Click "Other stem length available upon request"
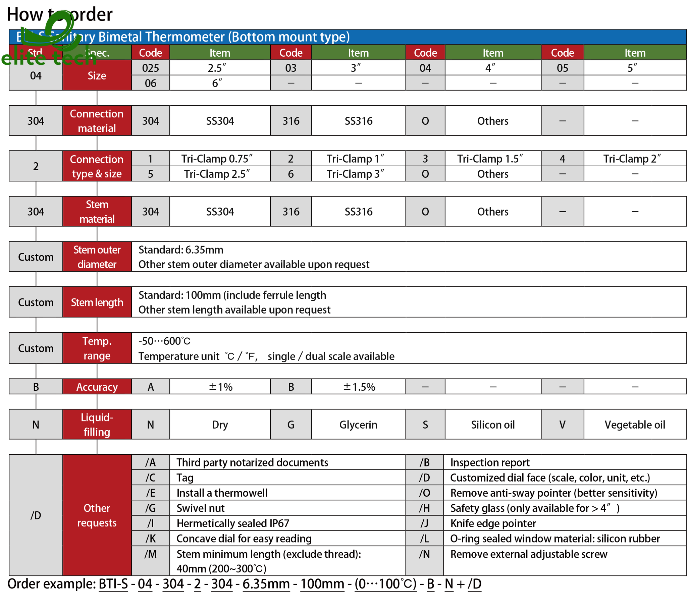Viewport: 687px width, 616px height. [234, 310]
